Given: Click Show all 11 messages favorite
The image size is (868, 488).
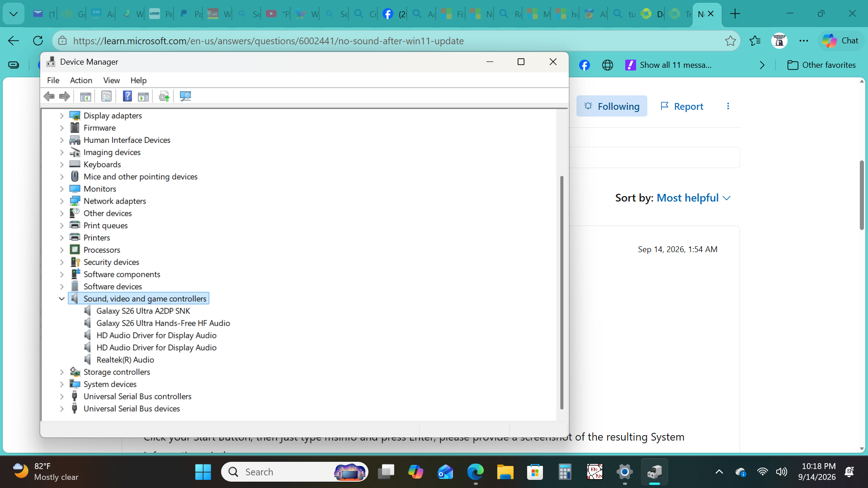Looking at the screenshot, I should [x=668, y=65].
